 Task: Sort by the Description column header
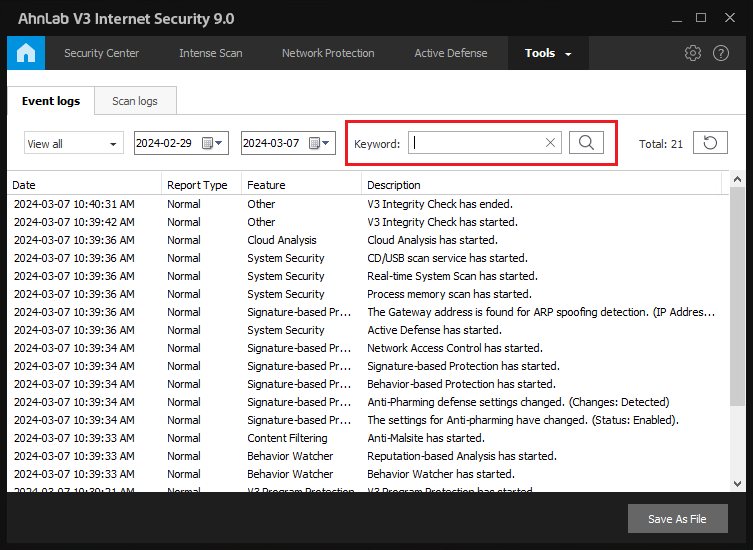point(541,185)
